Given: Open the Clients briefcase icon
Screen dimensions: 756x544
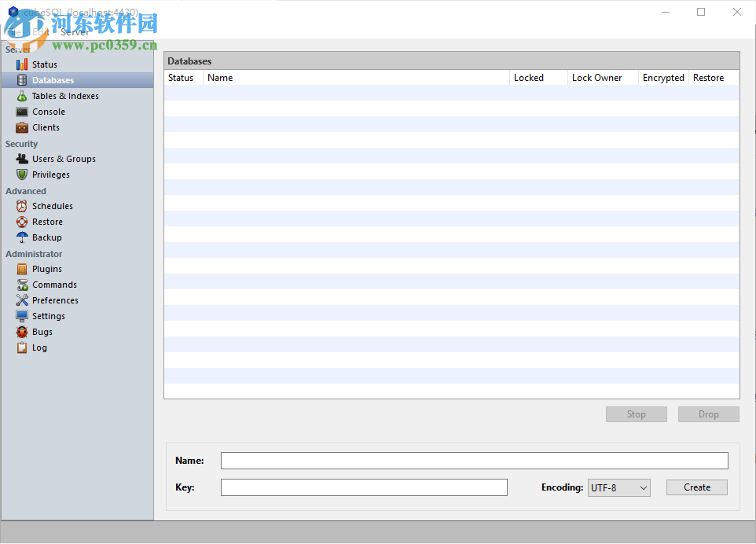Looking at the screenshot, I should [22, 127].
